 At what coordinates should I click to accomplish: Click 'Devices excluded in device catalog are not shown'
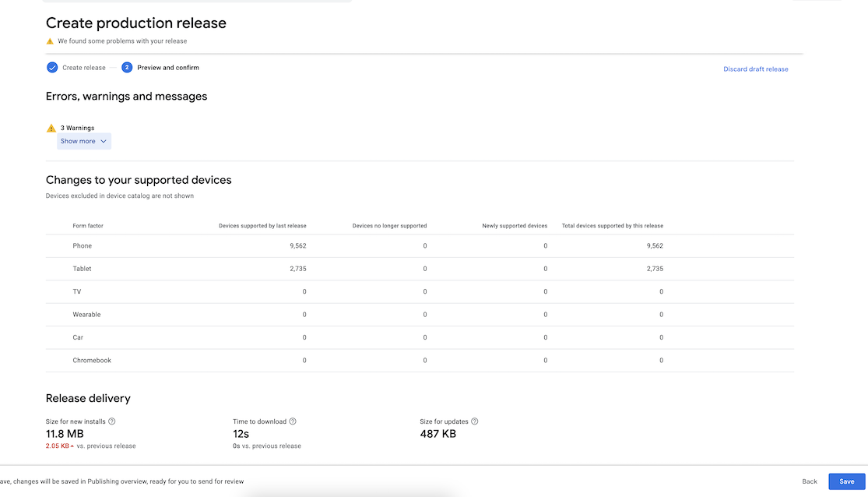[x=120, y=196]
